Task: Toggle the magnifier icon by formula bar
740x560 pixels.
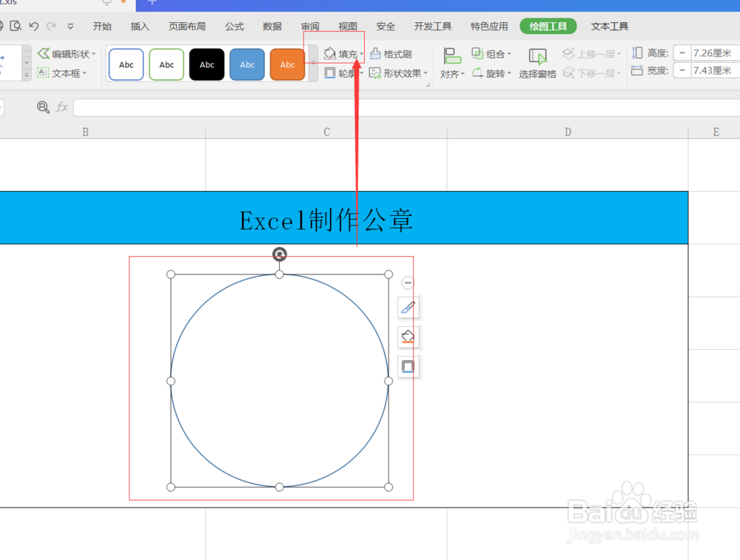Action: (x=43, y=107)
